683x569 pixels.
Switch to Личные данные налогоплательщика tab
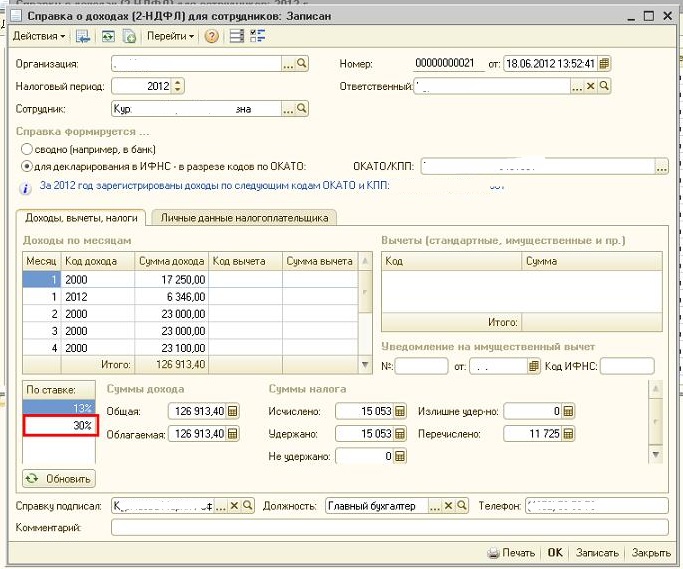click(x=243, y=217)
